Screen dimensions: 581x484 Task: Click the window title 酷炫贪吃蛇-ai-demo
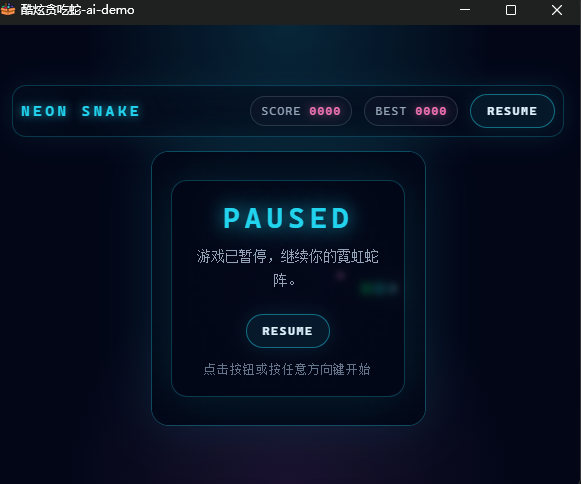[x=77, y=10]
